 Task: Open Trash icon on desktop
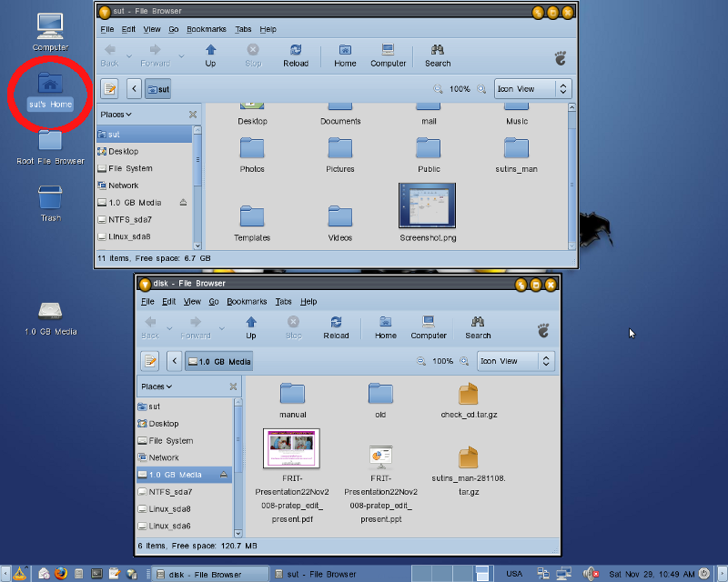pyautogui.click(x=50, y=198)
